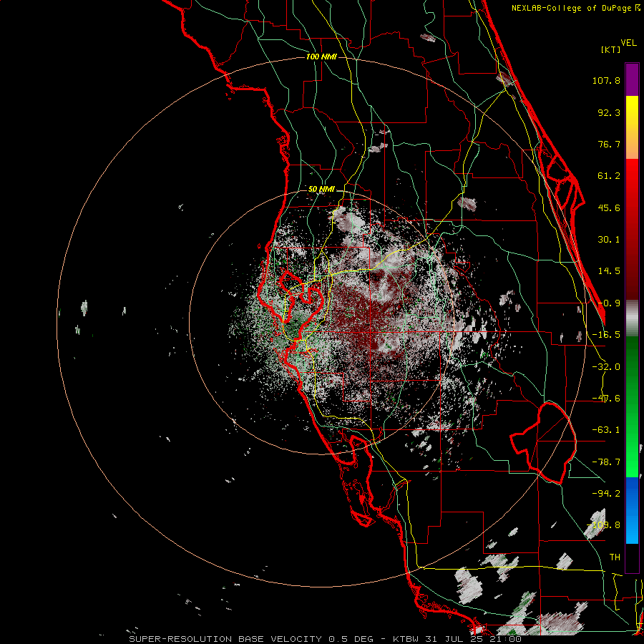Click the blue segment of velocity scale

(632, 510)
